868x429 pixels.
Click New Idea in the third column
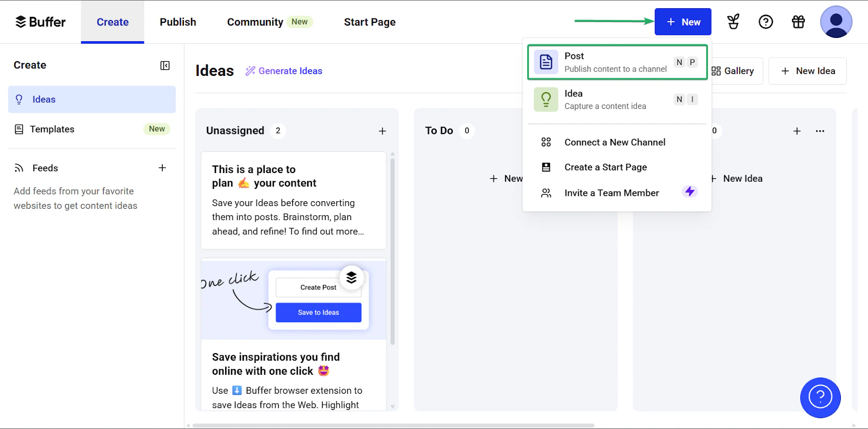(x=737, y=178)
